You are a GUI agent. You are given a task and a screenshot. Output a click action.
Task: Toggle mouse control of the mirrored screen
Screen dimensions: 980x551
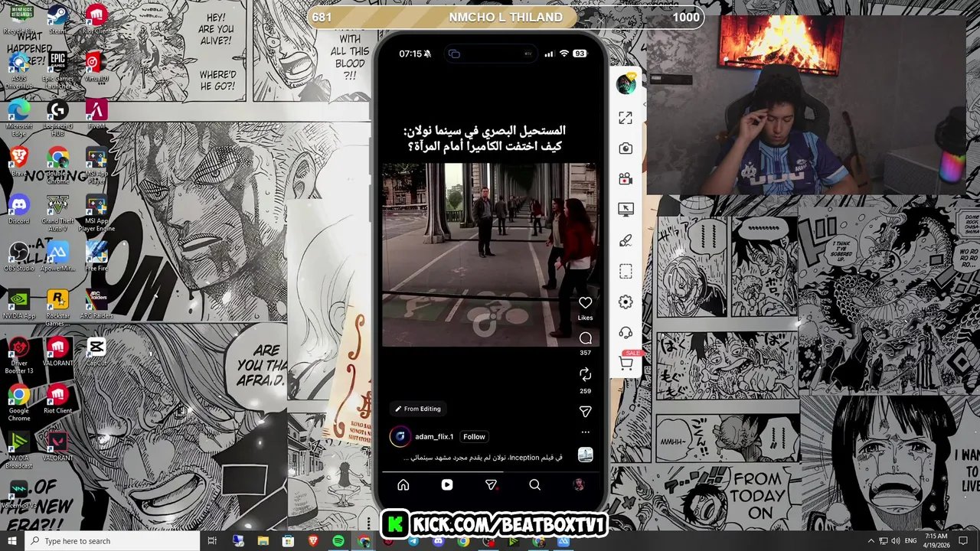(626, 209)
